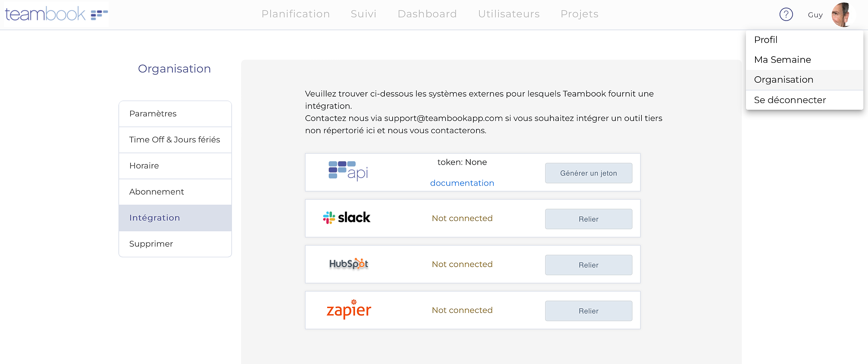Viewport: 868px width, 364px height.
Task: Navigate to Projets
Action: tap(579, 14)
